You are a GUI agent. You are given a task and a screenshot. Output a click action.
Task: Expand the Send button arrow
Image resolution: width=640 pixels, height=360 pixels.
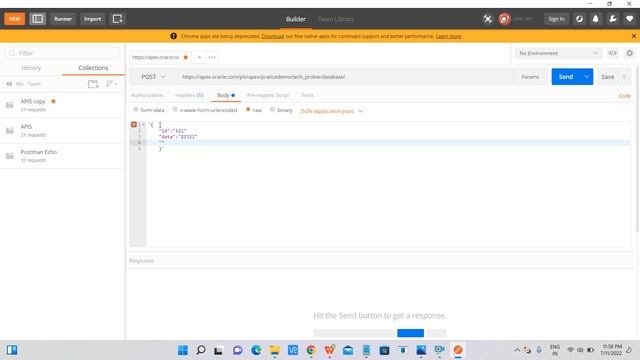click(x=587, y=77)
